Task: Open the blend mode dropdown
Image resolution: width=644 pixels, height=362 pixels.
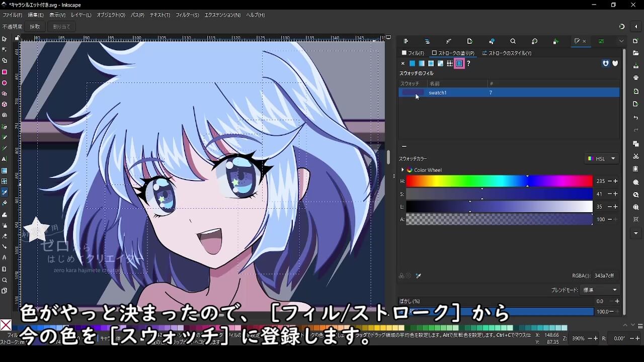Action: point(600,290)
